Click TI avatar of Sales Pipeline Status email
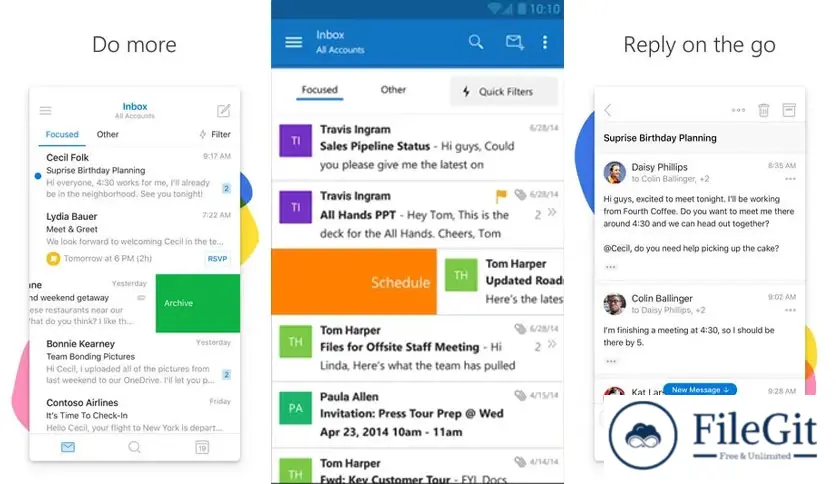Image resolution: width=836 pixels, height=484 pixels. click(295, 141)
